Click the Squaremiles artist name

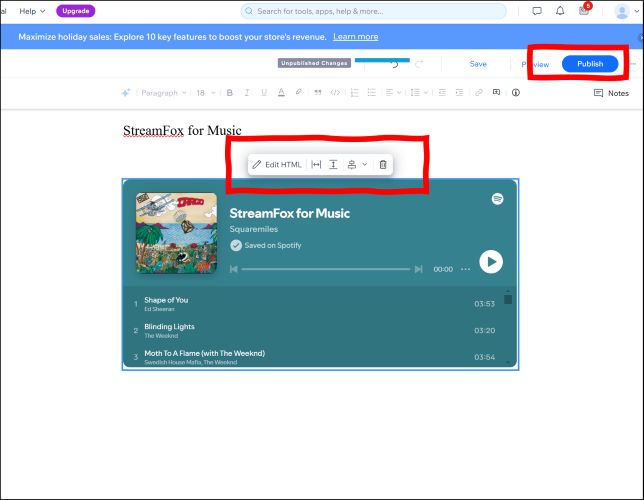pos(253,229)
